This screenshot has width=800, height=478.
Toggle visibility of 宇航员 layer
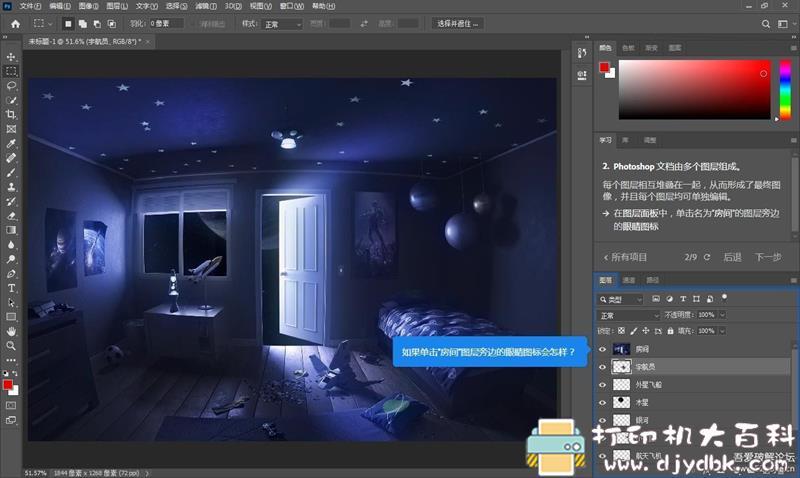click(x=603, y=367)
